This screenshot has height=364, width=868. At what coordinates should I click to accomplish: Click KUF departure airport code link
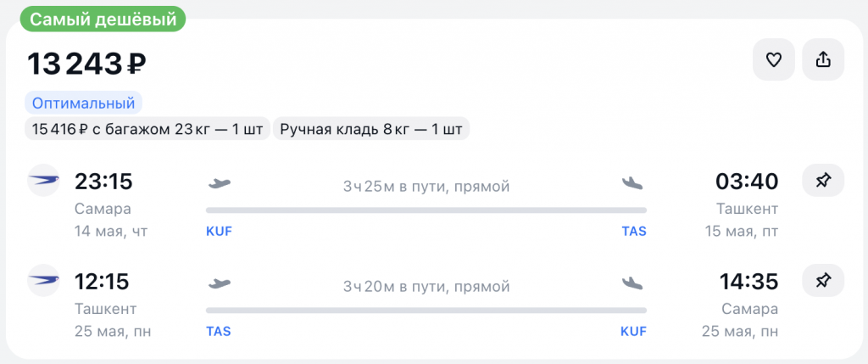click(x=219, y=232)
